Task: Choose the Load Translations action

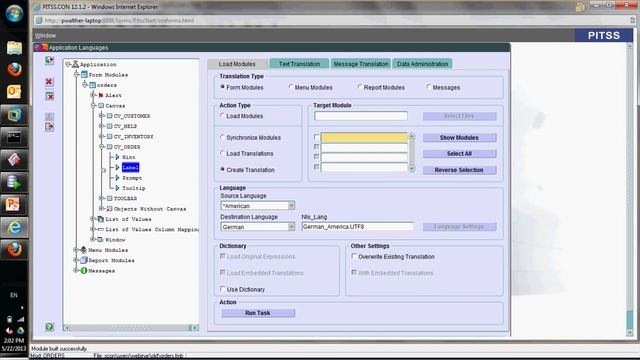Action: click(x=222, y=153)
